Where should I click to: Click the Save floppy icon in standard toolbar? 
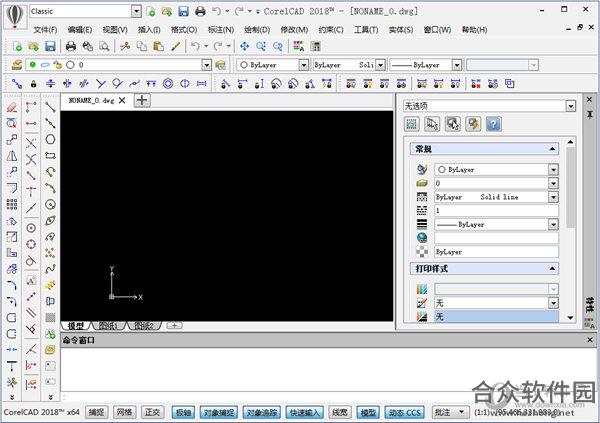[x=50, y=47]
